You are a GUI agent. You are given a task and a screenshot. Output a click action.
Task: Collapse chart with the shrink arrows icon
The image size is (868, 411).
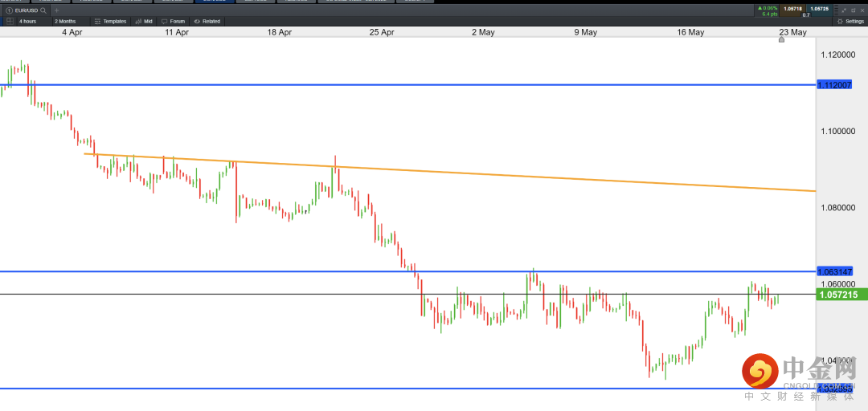[x=844, y=10]
